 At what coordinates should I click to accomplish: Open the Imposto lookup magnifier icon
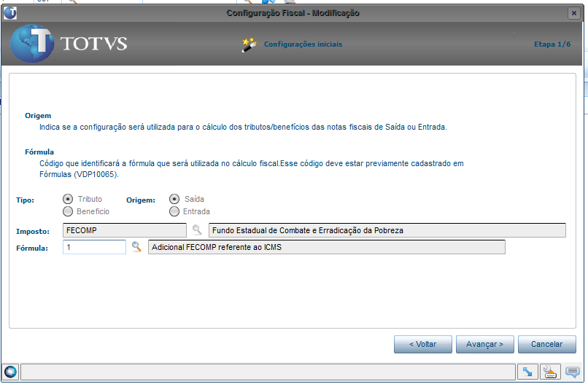(x=197, y=230)
